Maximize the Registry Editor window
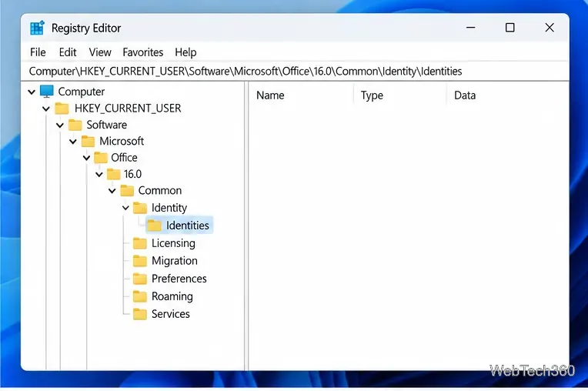588x391 pixels. click(510, 28)
